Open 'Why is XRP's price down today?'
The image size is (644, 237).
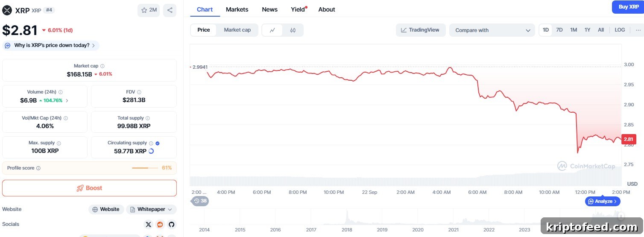51,45
